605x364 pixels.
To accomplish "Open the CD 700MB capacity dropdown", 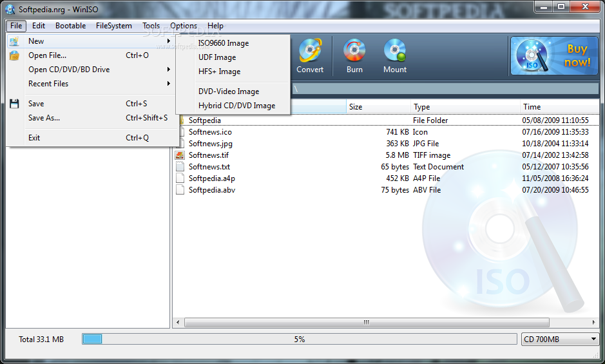I will (560, 340).
